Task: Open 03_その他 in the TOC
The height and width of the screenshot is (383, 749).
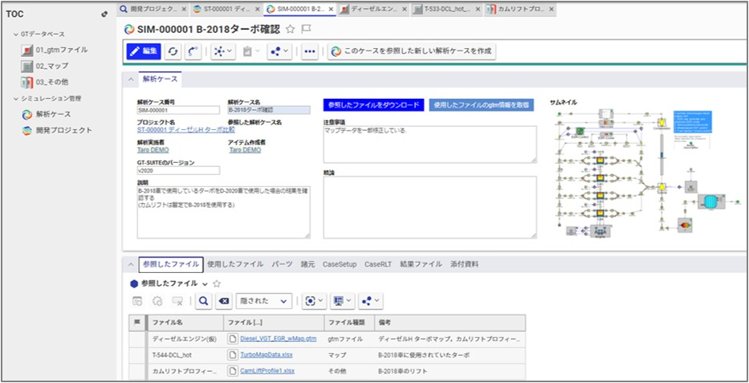Action: 45,82
